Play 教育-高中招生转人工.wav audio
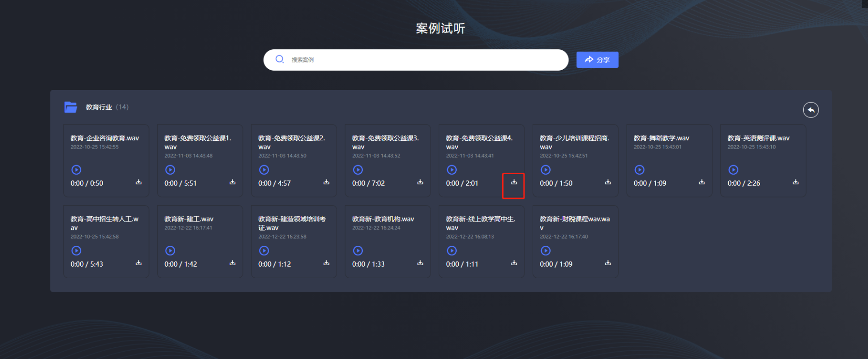Screen dimensions: 868x359 76,251
